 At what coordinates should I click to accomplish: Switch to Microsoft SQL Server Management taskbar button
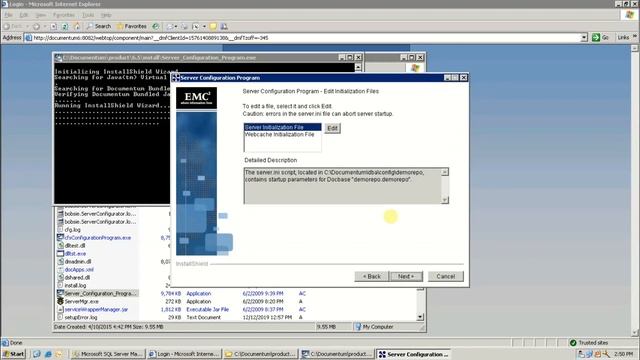pos(107,354)
